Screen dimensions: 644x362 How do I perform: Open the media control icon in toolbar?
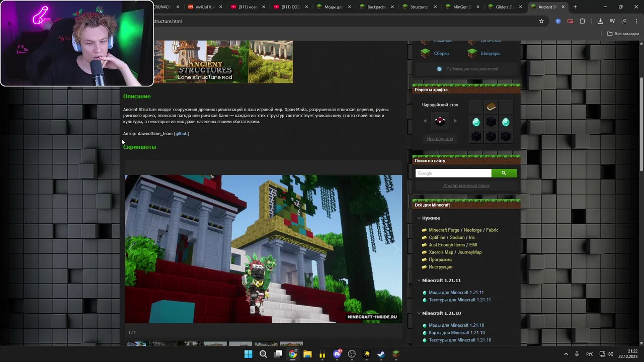[x=612, y=21]
